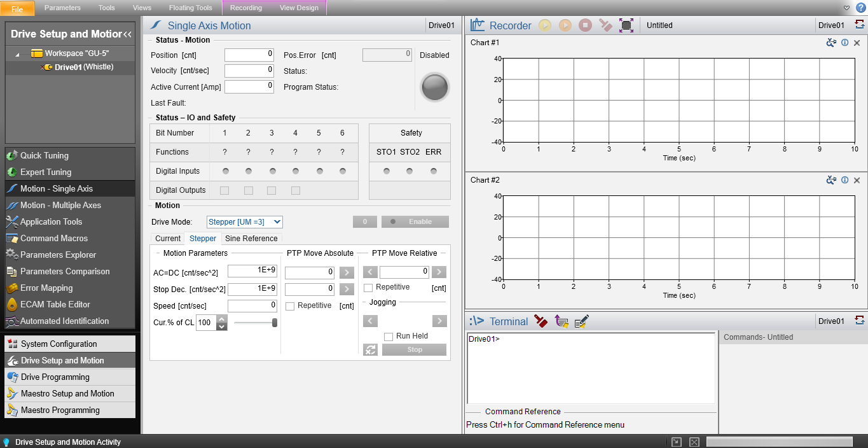Maximize the Recorder panel with fullscreen icon
The image size is (868, 448).
point(626,25)
